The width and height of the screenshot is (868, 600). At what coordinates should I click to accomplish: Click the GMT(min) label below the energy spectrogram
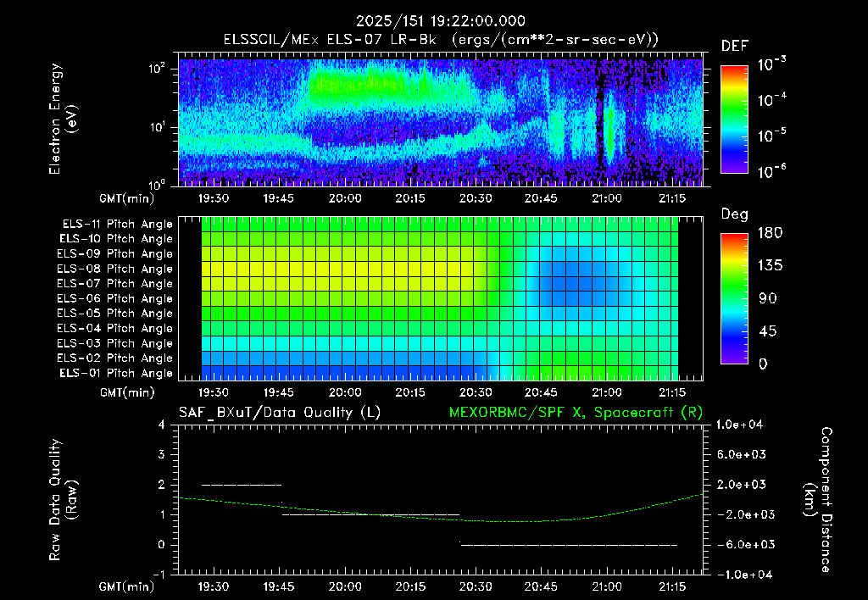tap(127, 198)
